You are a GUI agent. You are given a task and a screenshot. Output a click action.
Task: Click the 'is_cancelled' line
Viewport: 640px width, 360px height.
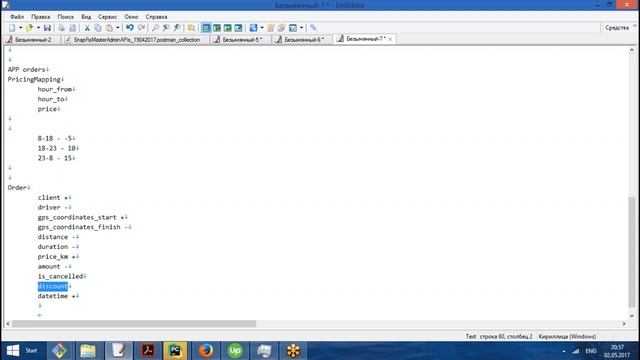click(x=60, y=276)
